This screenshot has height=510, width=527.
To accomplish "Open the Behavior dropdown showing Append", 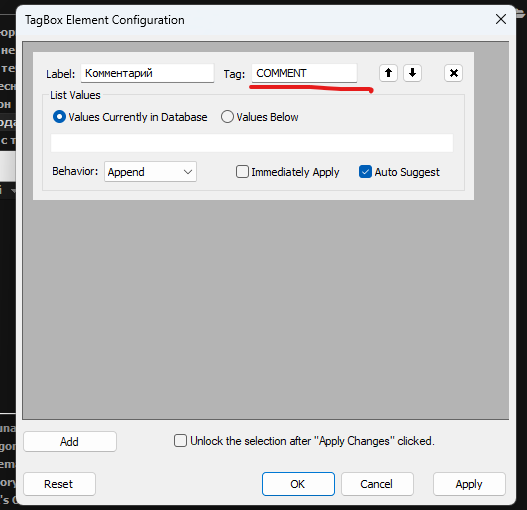I will coord(150,172).
